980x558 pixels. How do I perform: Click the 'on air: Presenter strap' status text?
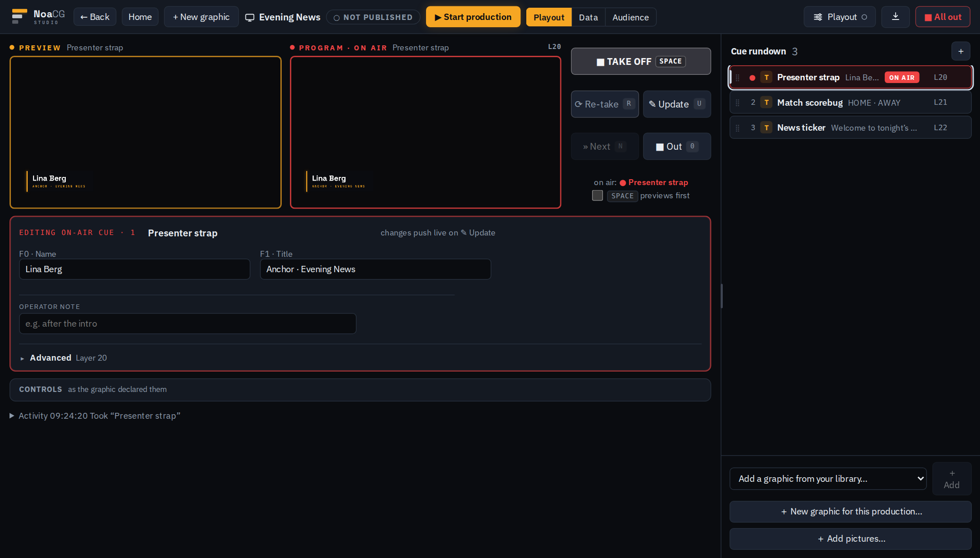[x=641, y=182]
